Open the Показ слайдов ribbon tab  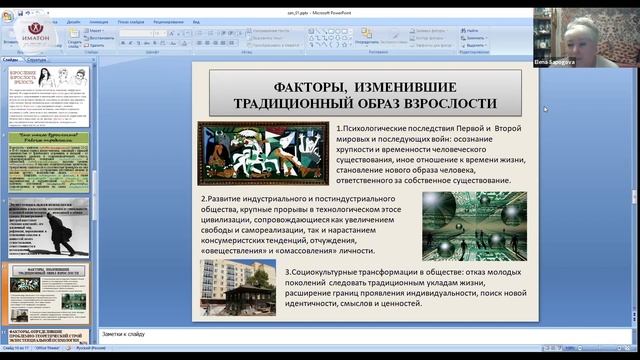coord(131,22)
